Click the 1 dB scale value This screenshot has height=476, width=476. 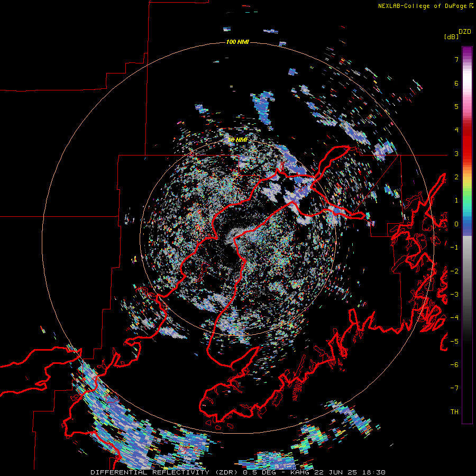(456, 200)
